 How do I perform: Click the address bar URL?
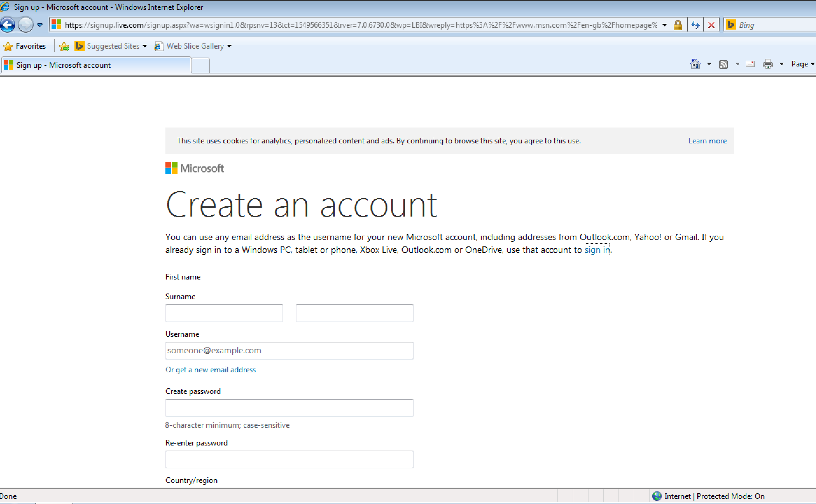click(361, 25)
